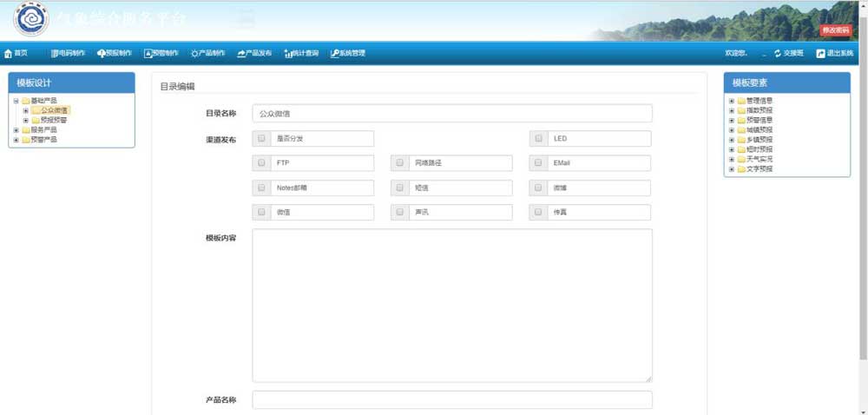The height and width of the screenshot is (415, 868).
Task: Click the 电码制作 document icon
Action: click(55, 54)
